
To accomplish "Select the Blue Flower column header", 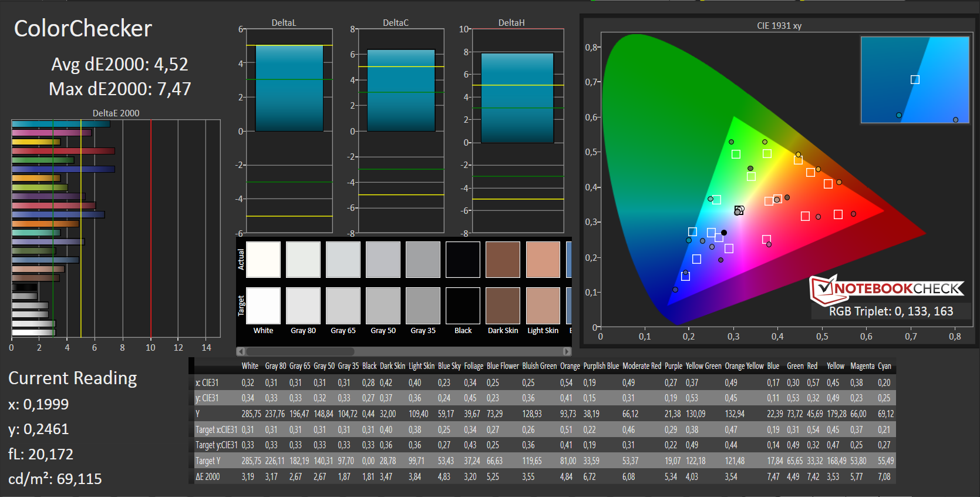I will pyautogui.click(x=503, y=366).
